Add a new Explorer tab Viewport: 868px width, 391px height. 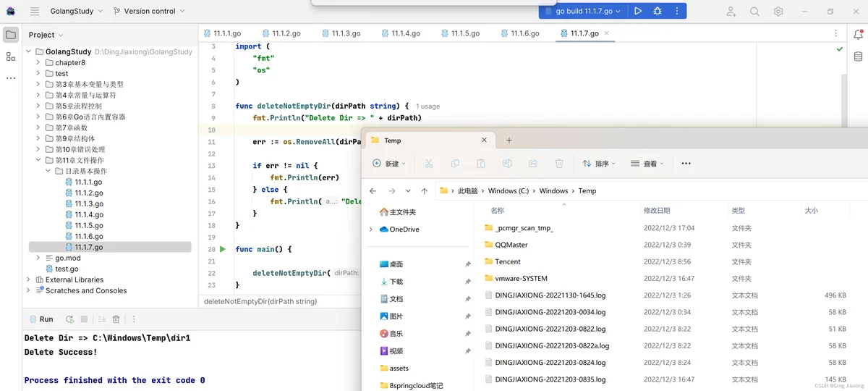tap(509, 140)
